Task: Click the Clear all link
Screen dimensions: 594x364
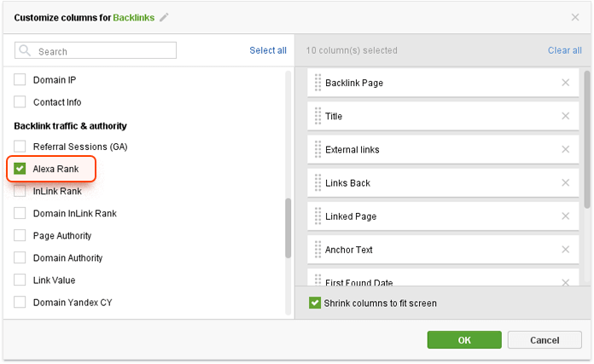Action: click(x=564, y=50)
